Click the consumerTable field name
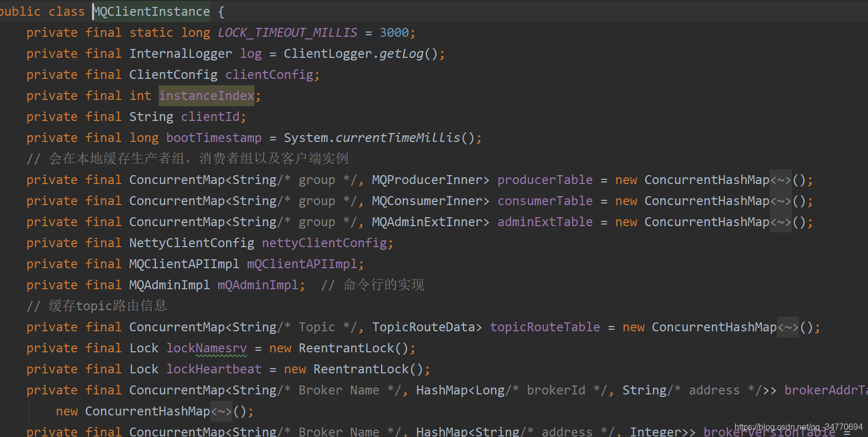868x437 pixels. (545, 201)
